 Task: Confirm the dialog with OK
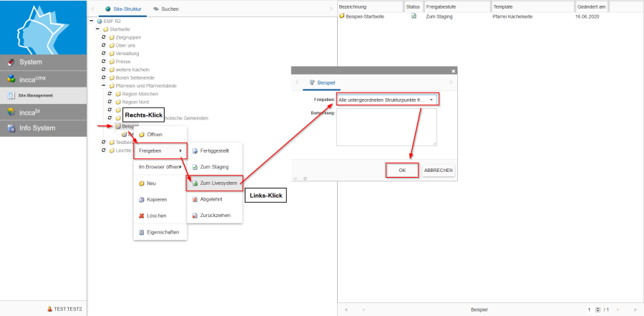point(402,171)
